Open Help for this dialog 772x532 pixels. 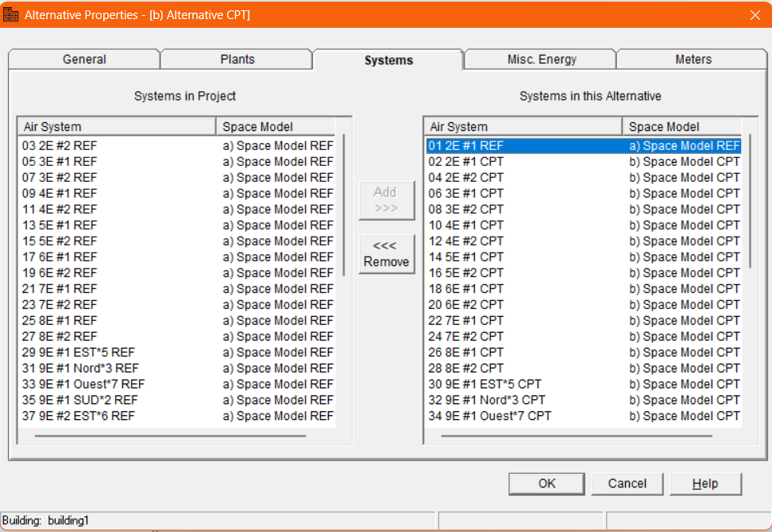704,484
